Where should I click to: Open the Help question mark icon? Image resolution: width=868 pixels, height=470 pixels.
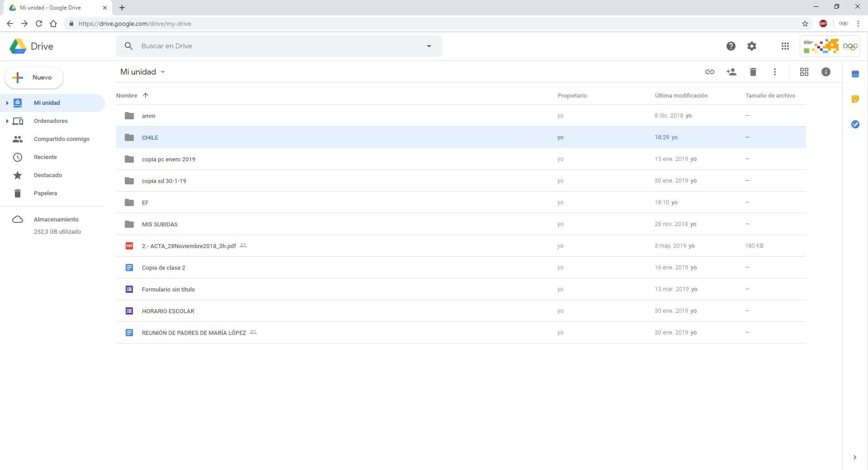[x=731, y=46]
